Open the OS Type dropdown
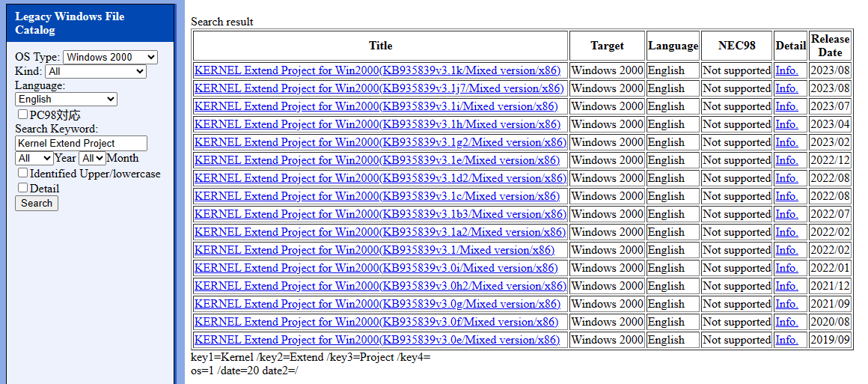 110,57
